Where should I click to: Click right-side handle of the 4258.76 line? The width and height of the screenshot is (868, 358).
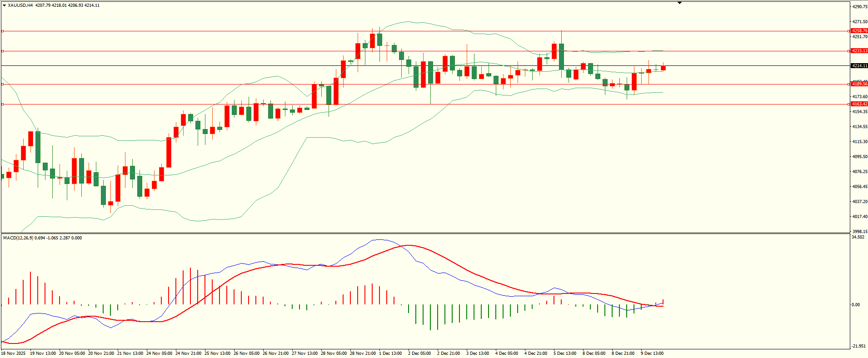(x=849, y=31)
